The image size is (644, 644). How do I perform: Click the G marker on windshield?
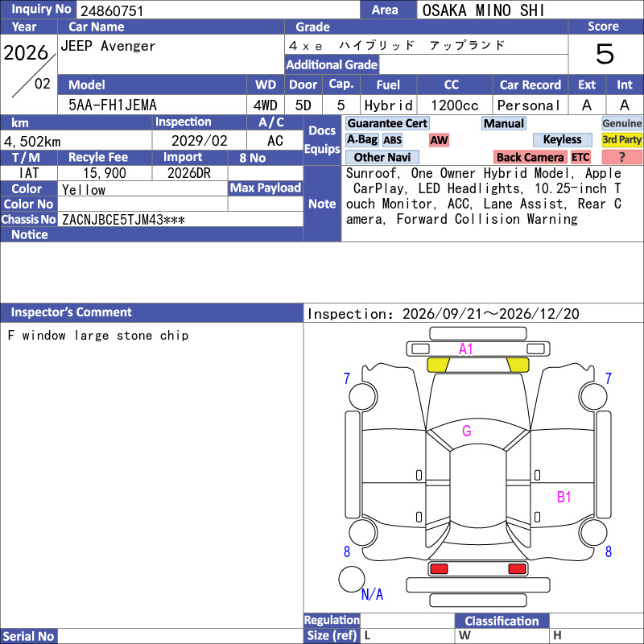pos(467,431)
